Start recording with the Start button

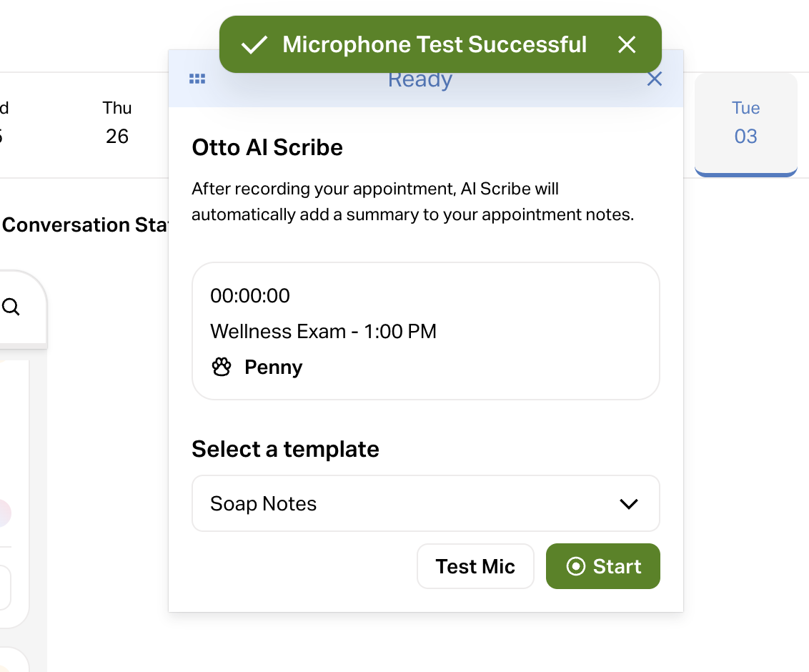click(x=602, y=567)
